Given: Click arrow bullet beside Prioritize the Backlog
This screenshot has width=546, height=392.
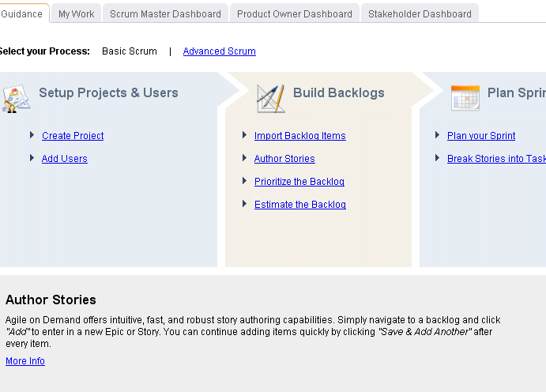Looking at the screenshot, I should coord(245,181).
